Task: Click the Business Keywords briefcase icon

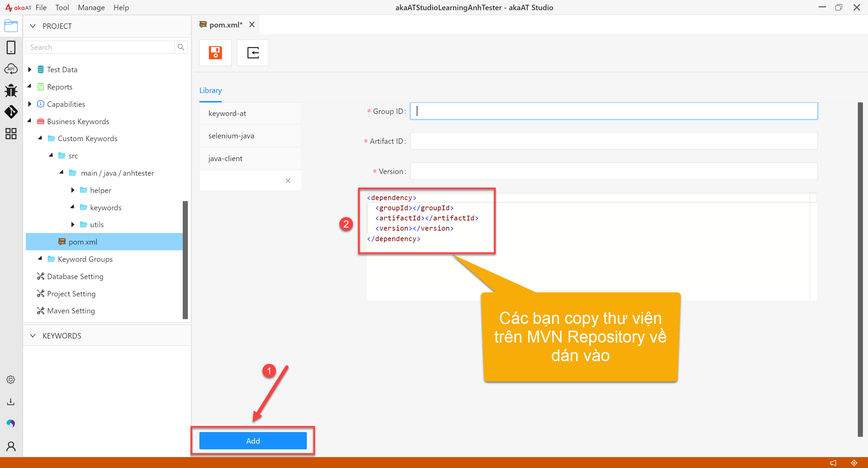Action: click(x=41, y=121)
